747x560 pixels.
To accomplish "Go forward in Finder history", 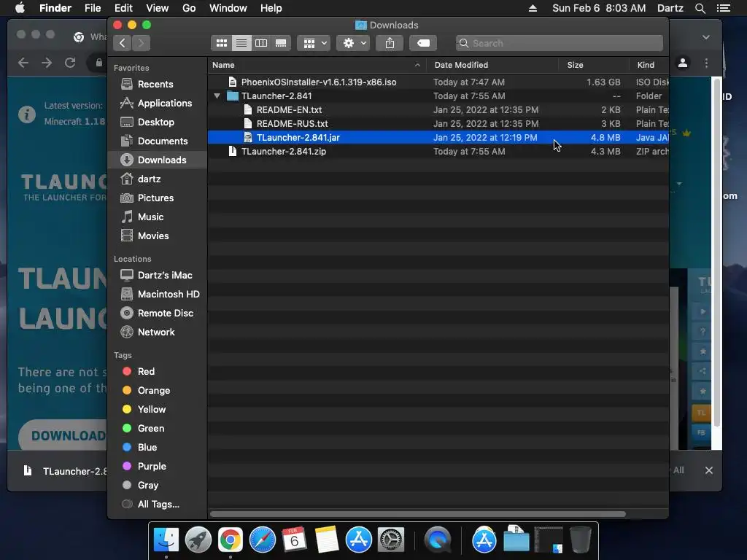I will pos(141,43).
